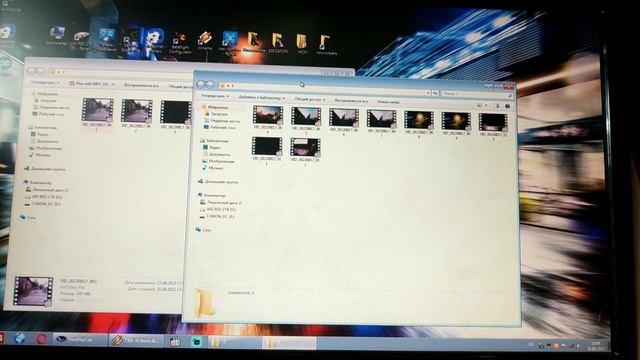640x360 pixels.
Task: Click Новая папка in front window toolbar
Action: (x=388, y=102)
